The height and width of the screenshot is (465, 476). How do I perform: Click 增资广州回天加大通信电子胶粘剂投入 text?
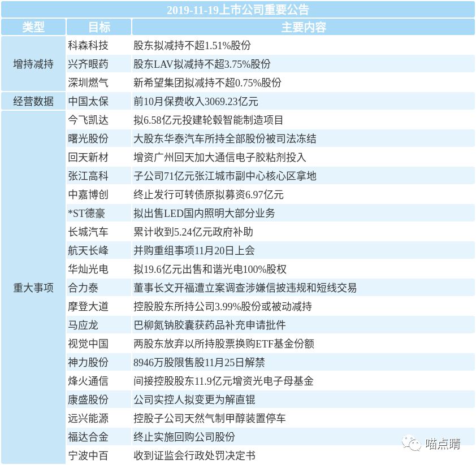tap(220, 157)
